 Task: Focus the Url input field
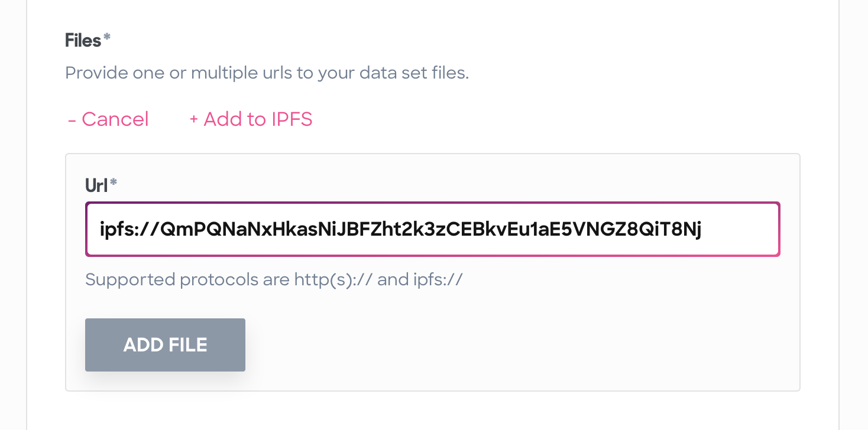(x=433, y=229)
